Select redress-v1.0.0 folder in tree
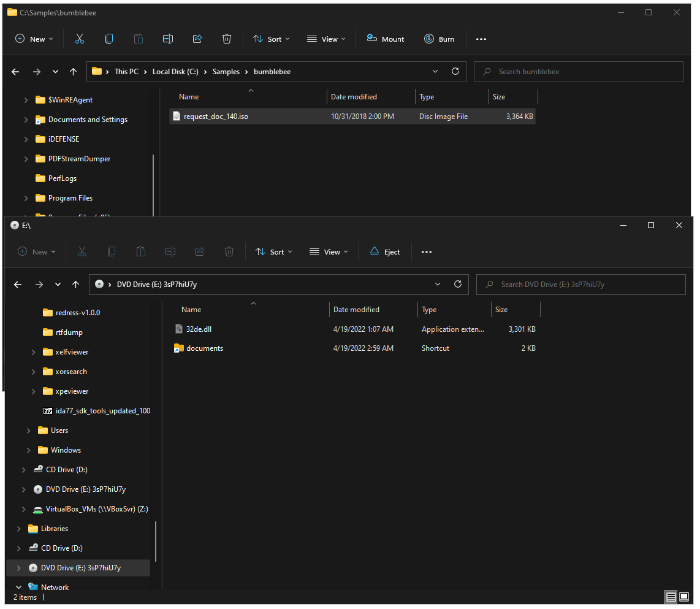Image resolution: width=700 pixels, height=609 pixels. pyautogui.click(x=77, y=312)
